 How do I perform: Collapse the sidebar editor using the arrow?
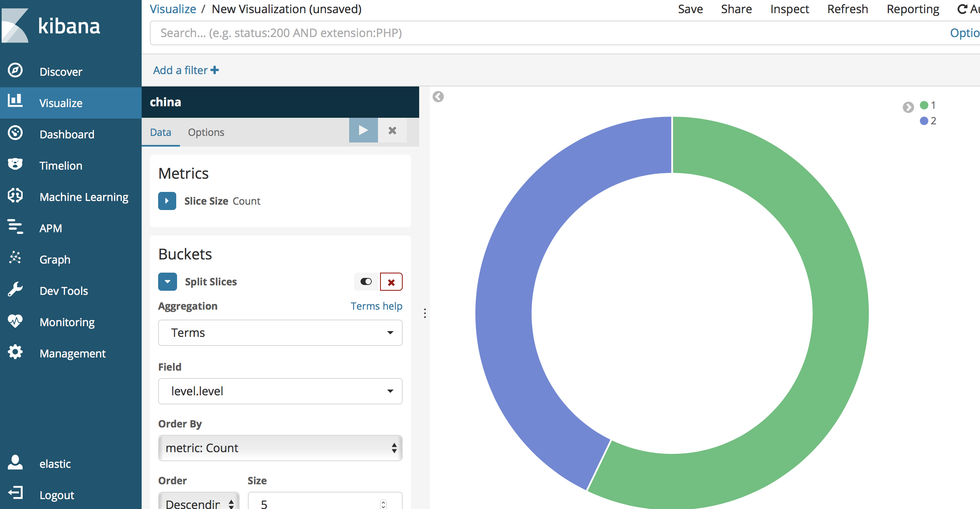click(438, 97)
